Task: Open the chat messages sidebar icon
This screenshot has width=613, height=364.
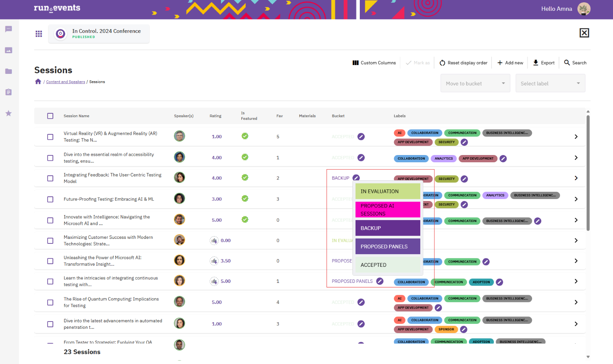Action: (x=8, y=29)
